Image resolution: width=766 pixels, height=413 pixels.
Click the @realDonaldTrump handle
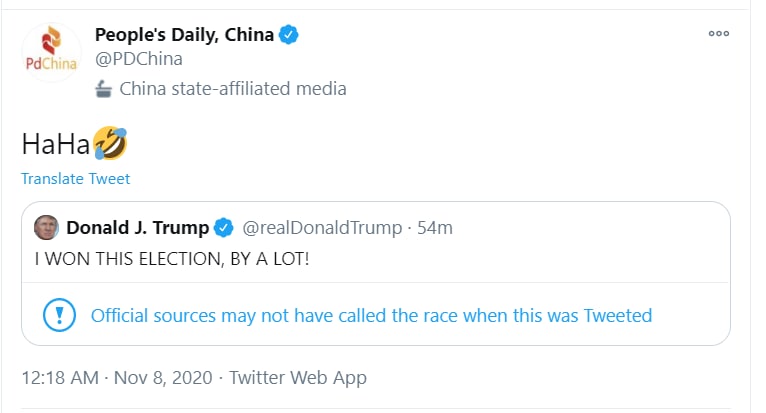tap(321, 228)
